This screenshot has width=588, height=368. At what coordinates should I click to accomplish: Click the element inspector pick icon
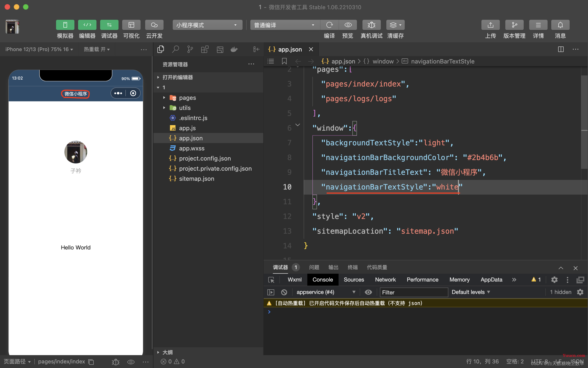tap(271, 280)
